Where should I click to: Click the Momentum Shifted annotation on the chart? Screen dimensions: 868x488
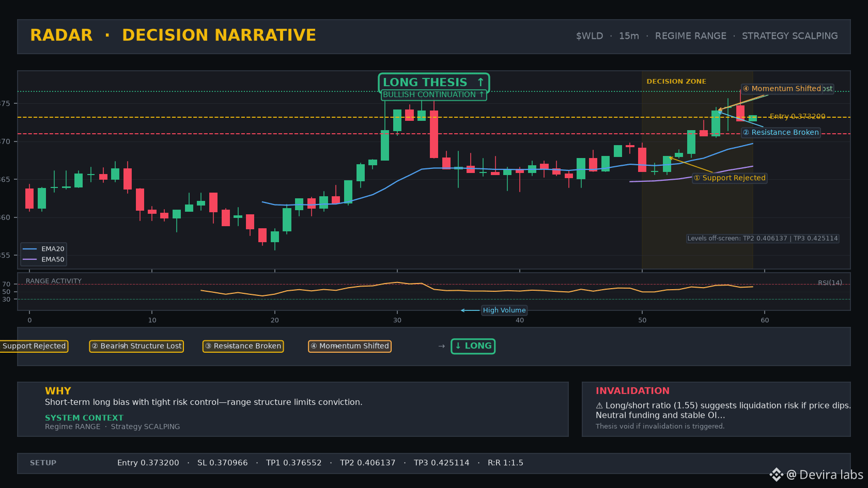click(x=781, y=89)
